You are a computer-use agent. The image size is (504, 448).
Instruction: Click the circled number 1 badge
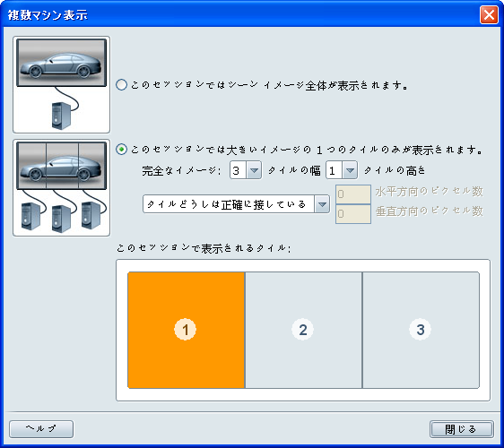[186, 330]
